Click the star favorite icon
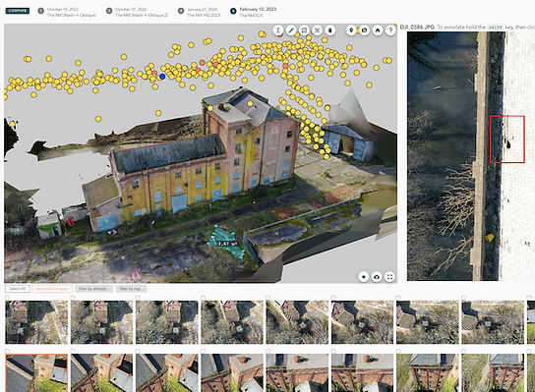This screenshot has height=392, width=535. click(x=364, y=277)
